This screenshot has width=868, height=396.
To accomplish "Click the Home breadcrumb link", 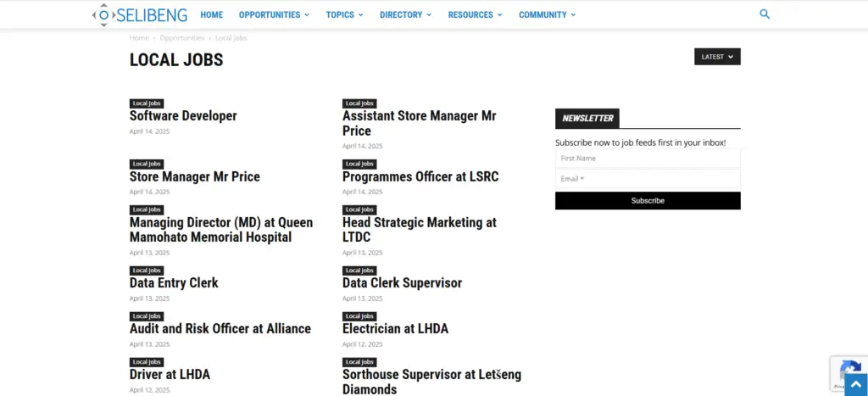I will click(x=139, y=37).
